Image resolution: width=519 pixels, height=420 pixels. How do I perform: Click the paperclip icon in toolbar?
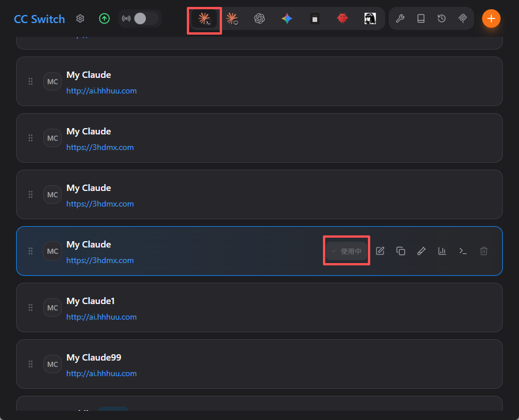(x=462, y=18)
